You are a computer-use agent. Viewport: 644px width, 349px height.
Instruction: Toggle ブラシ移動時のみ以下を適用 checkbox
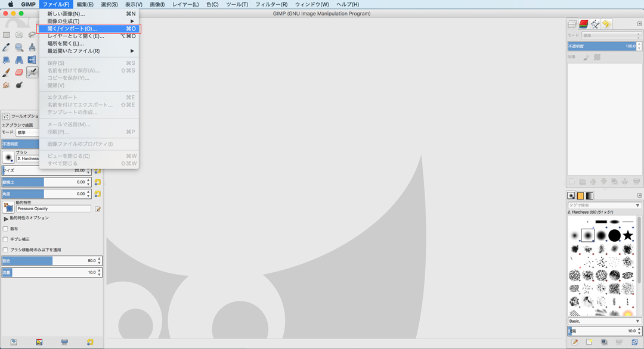pos(6,250)
